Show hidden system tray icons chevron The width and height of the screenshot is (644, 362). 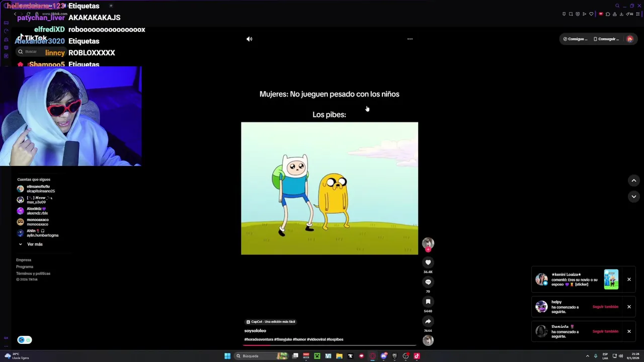587,356
